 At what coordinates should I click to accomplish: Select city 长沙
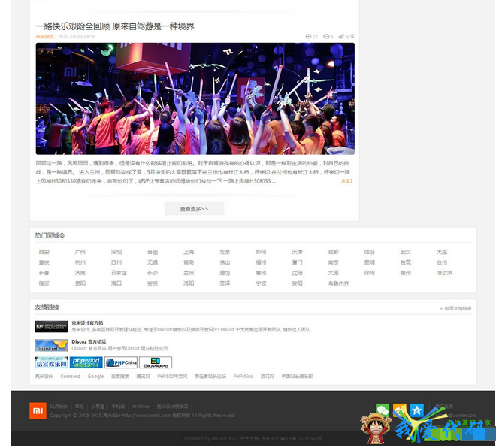coord(153,273)
